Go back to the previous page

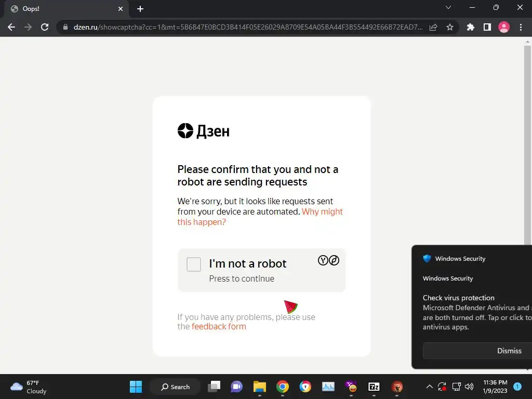[11, 27]
